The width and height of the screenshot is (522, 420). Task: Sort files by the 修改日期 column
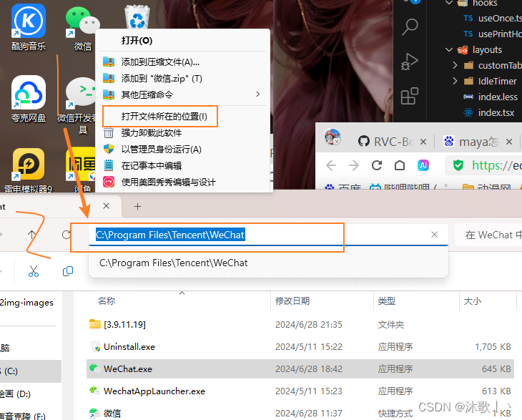point(292,301)
